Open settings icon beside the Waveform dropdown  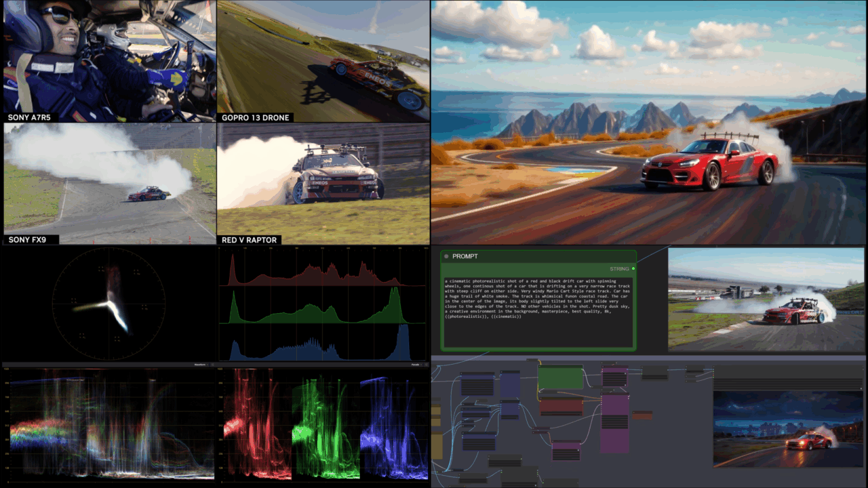(211, 364)
